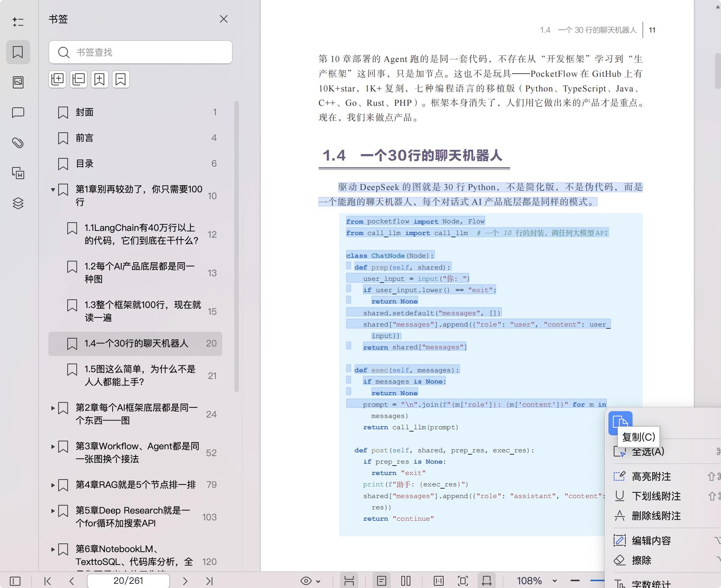Open the convert-to-Word sidebar icon
The image size is (721, 588).
click(x=18, y=173)
